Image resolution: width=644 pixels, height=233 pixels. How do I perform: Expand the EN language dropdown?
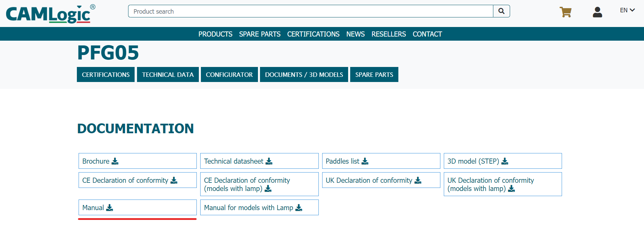pos(627,10)
